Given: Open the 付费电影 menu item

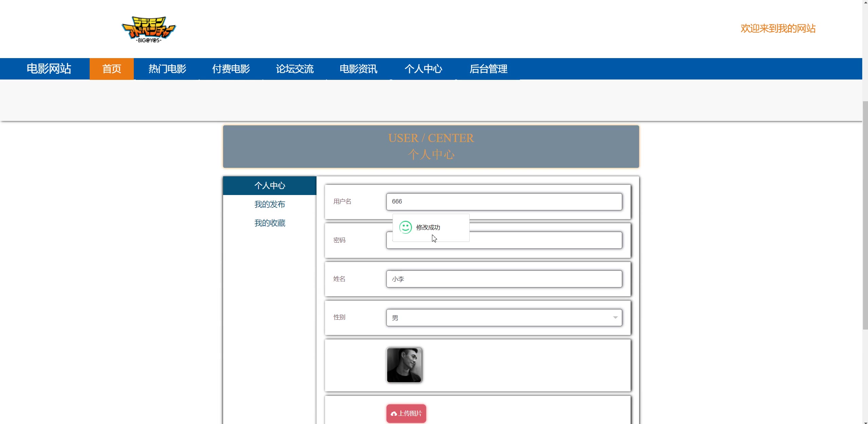Looking at the screenshot, I should point(231,69).
